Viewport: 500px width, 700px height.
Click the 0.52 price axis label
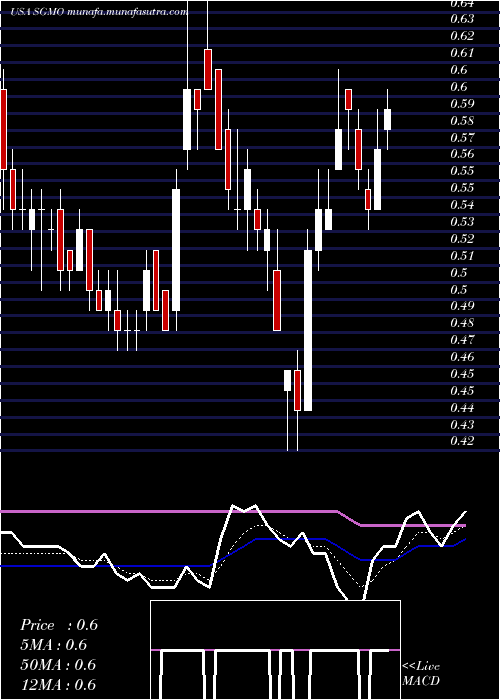pos(462,239)
